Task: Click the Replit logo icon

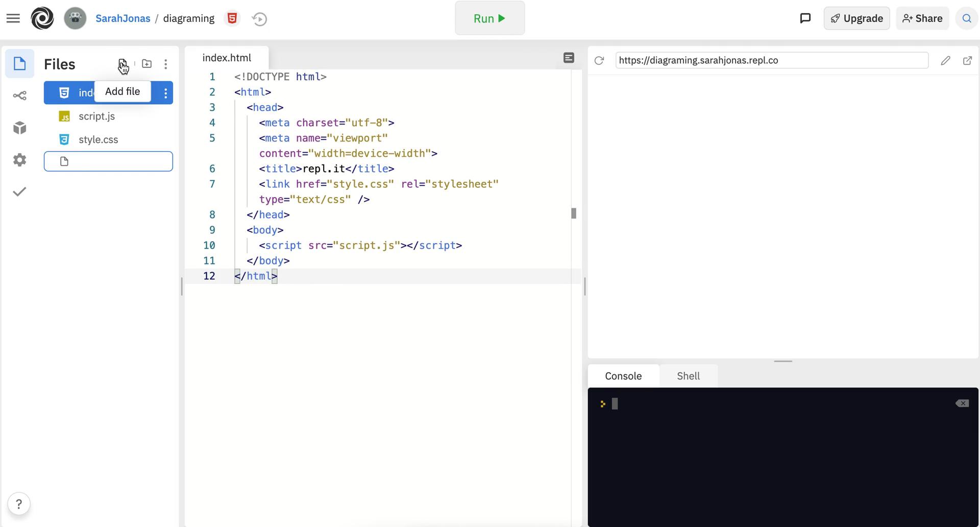Action: [x=42, y=18]
